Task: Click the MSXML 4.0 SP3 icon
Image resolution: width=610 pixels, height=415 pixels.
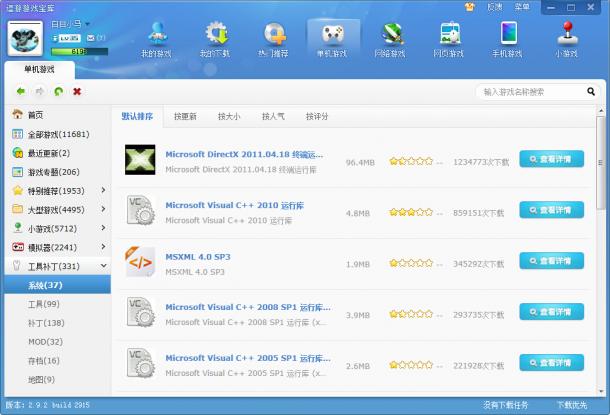Action: tap(140, 262)
